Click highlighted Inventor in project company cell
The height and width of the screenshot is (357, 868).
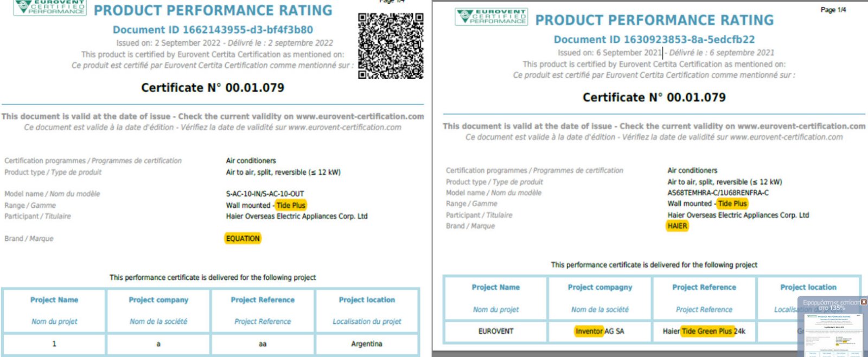coord(589,331)
